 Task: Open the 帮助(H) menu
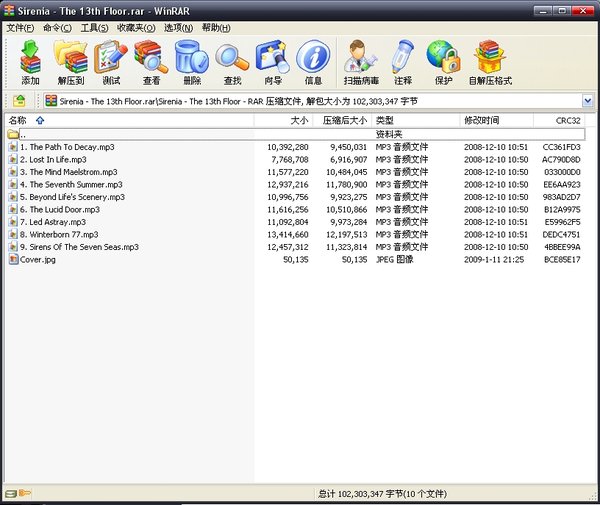(x=216, y=28)
